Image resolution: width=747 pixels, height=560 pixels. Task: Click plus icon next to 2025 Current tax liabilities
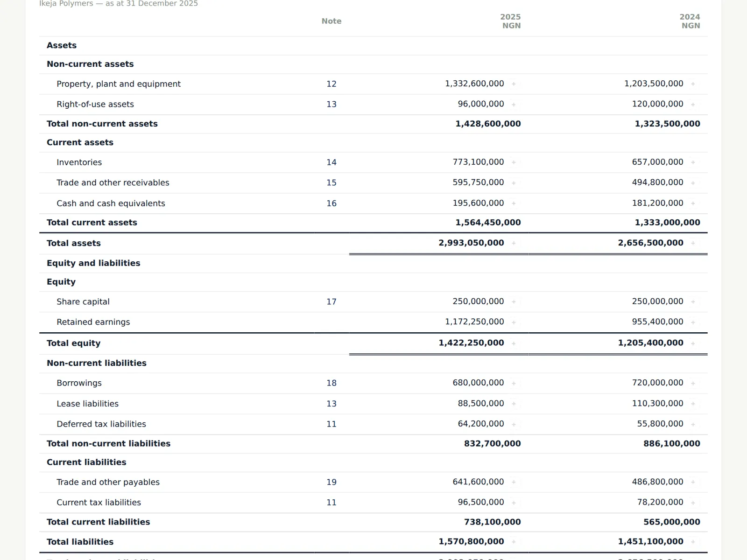click(514, 503)
